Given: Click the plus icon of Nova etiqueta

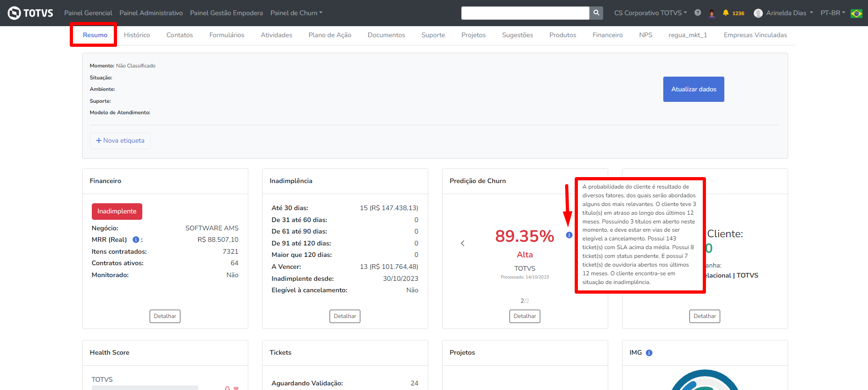Looking at the screenshot, I should [99, 140].
